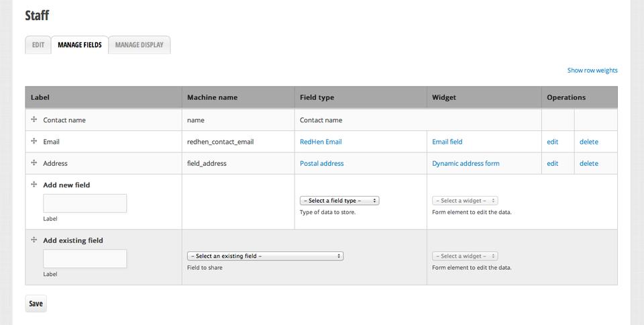644x325 pixels.
Task: Open the Select a field type dropdown
Action: 339,201
